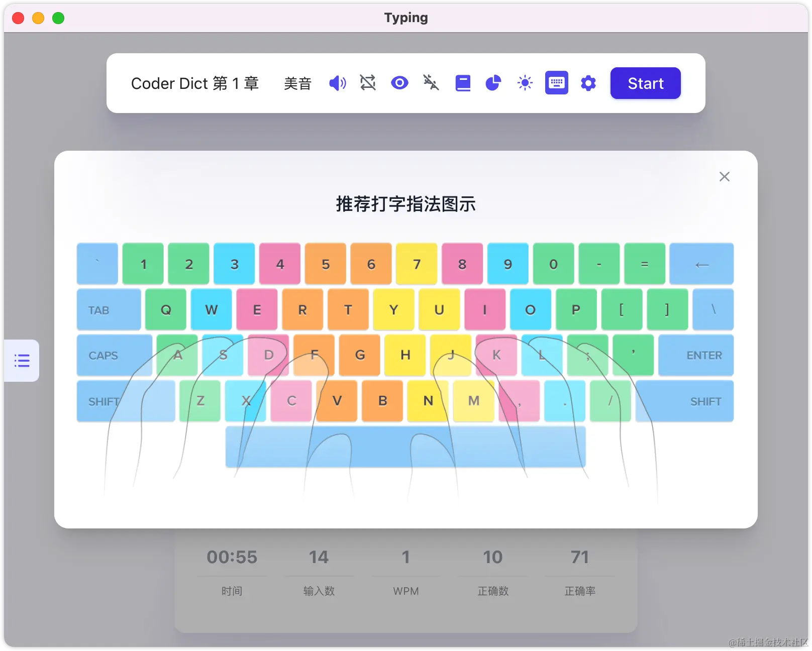Click the G key on the keyboard diagram
Image resolution: width=812 pixels, height=651 pixels.
point(359,355)
